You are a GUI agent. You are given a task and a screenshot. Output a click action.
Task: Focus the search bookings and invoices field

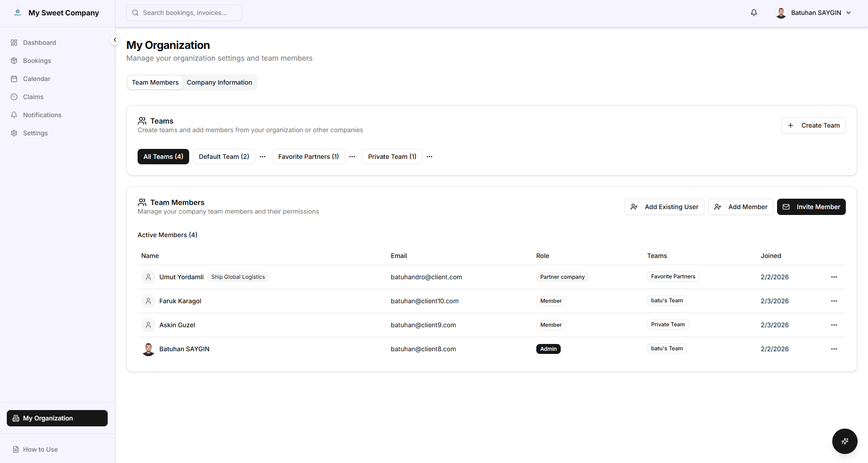(184, 13)
